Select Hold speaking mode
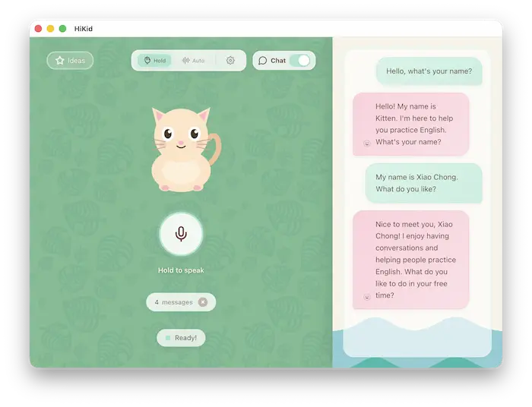 pyautogui.click(x=154, y=61)
